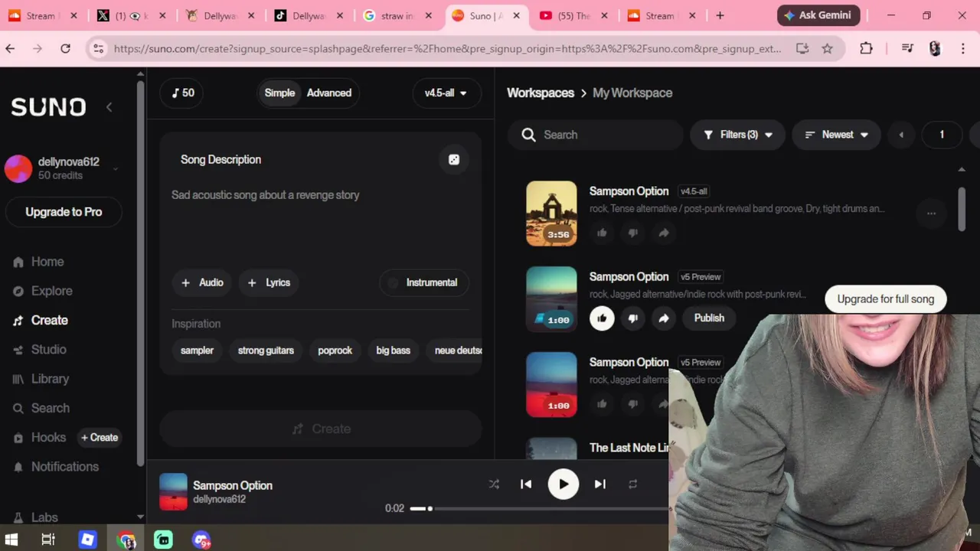
Task: Open the Newest sort dropdown
Action: click(836, 135)
